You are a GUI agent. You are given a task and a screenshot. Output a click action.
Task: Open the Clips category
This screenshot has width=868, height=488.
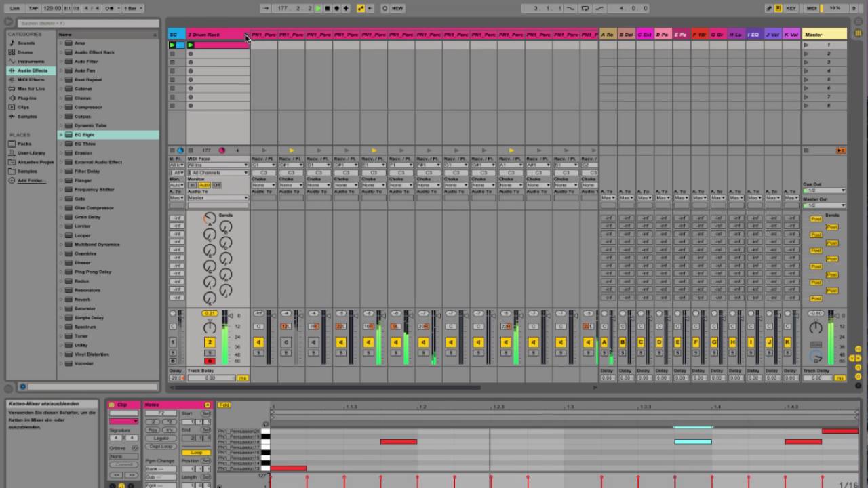tap(23, 107)
